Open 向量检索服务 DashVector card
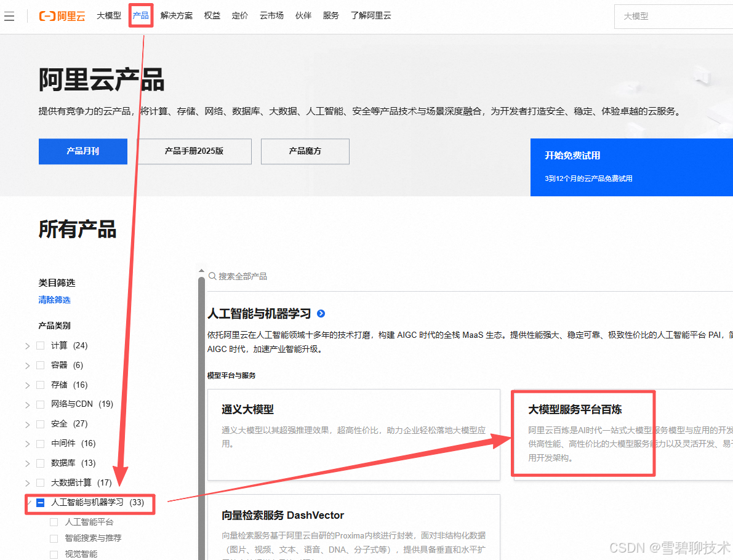This screenshot has width=733, height=560. (x=354, y=527)
